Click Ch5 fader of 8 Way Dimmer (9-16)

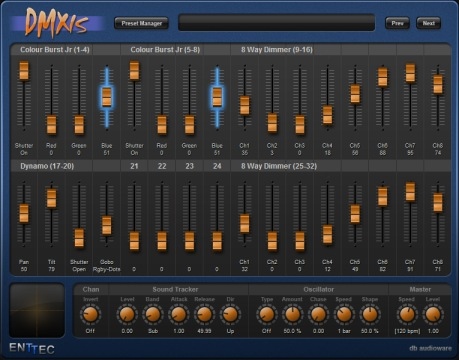(355, 94)
